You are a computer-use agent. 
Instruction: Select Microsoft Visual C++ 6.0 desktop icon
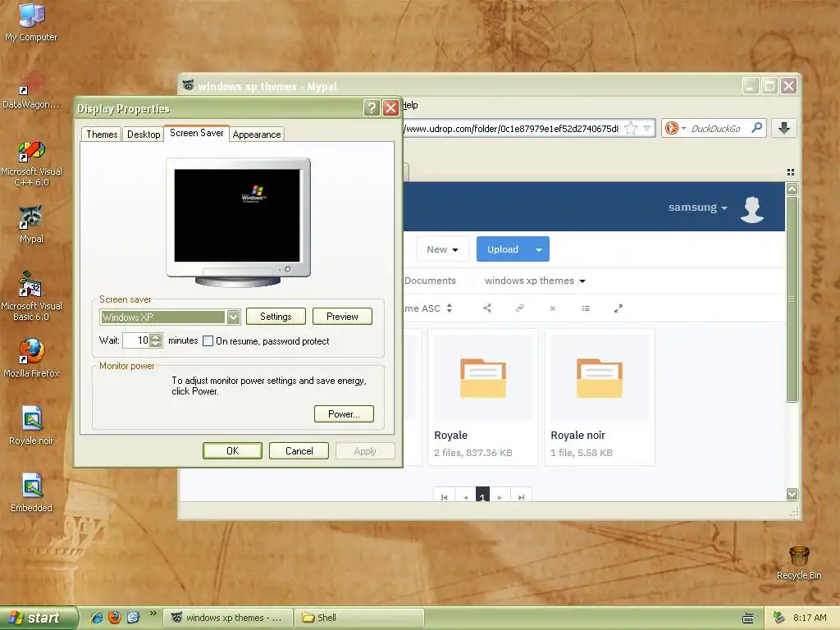coord(31,163)
